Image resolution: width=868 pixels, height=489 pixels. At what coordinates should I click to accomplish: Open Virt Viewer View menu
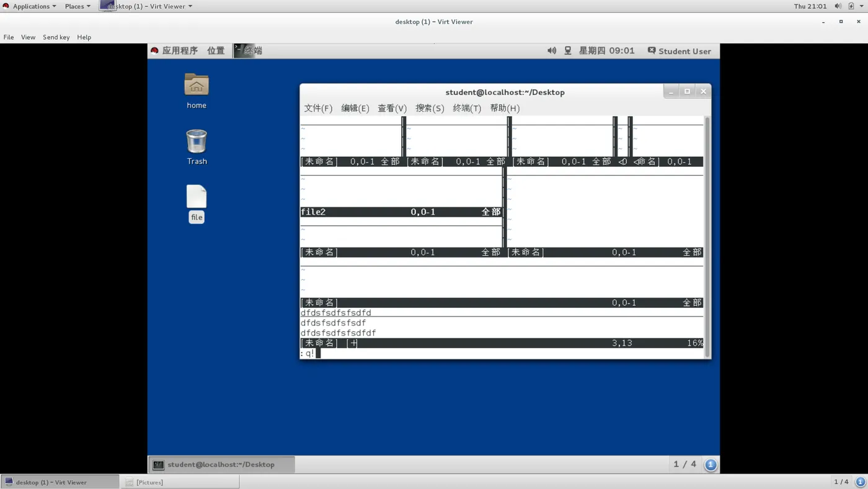pos(28,37)
